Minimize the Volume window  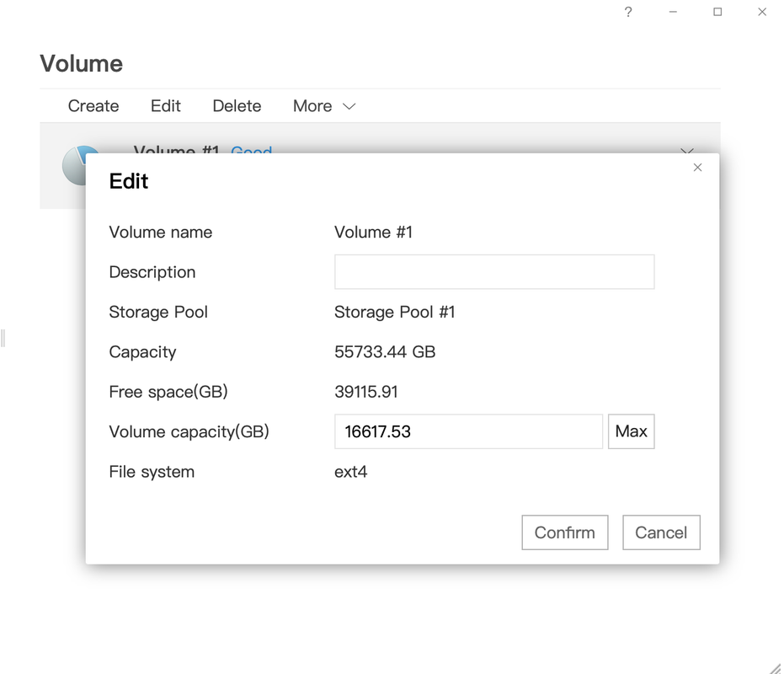pos(673,12)
